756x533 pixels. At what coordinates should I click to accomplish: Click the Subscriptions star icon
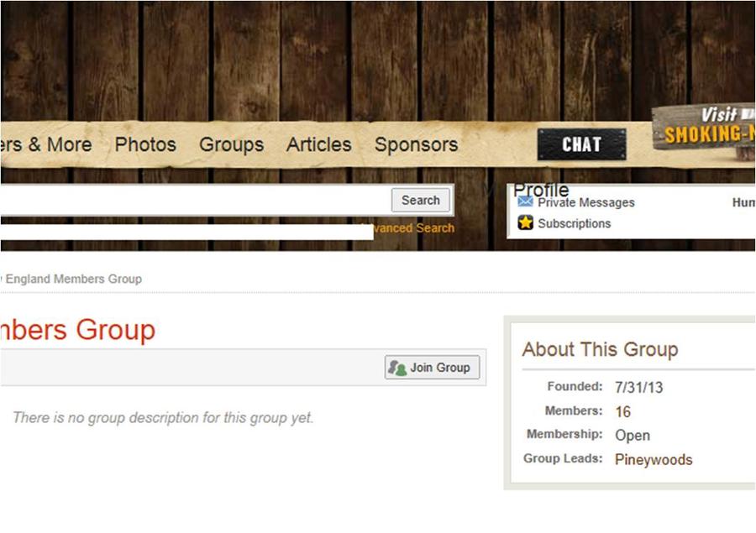click(x=526, y=222)
